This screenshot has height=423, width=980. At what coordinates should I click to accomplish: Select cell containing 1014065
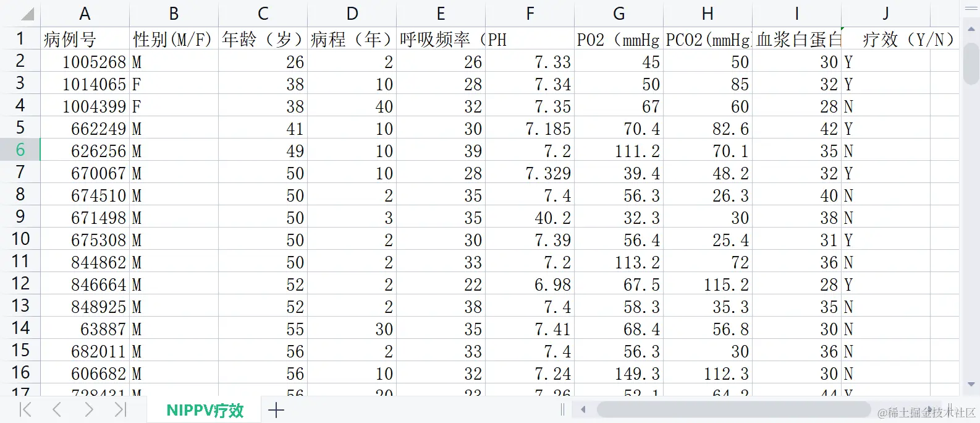coord(85,83)
